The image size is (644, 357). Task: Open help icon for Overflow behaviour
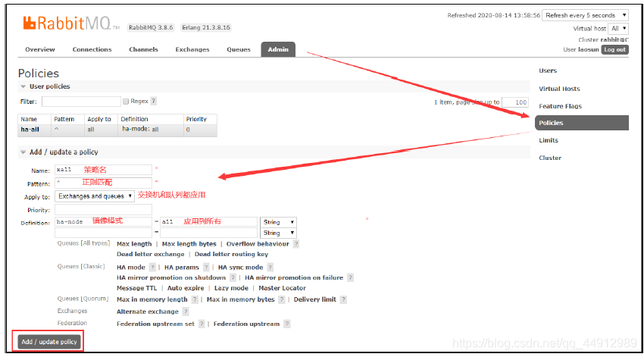(296, 243)
